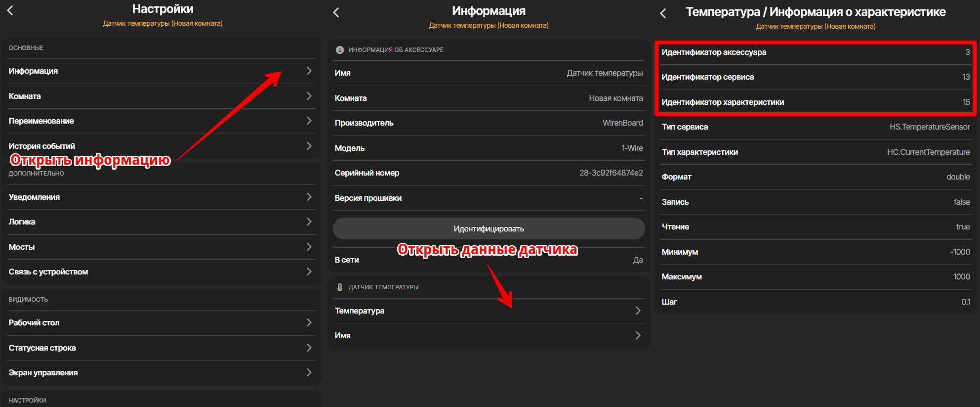The width and height of the screenshot is (980, 407).
Task: Click back arrow in Настройки panel
Action: point(10,10)
